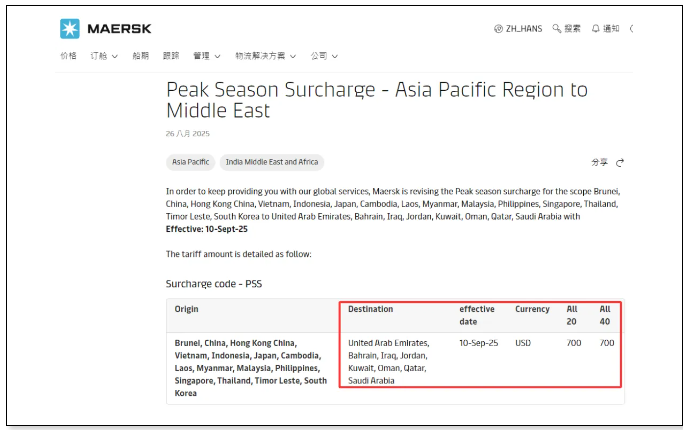
Task: Click the Asia Pacific tag
Action: [191, 162]
